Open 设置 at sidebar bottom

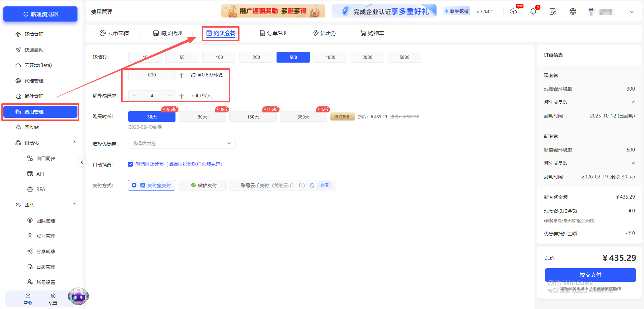tap(53, 299)
